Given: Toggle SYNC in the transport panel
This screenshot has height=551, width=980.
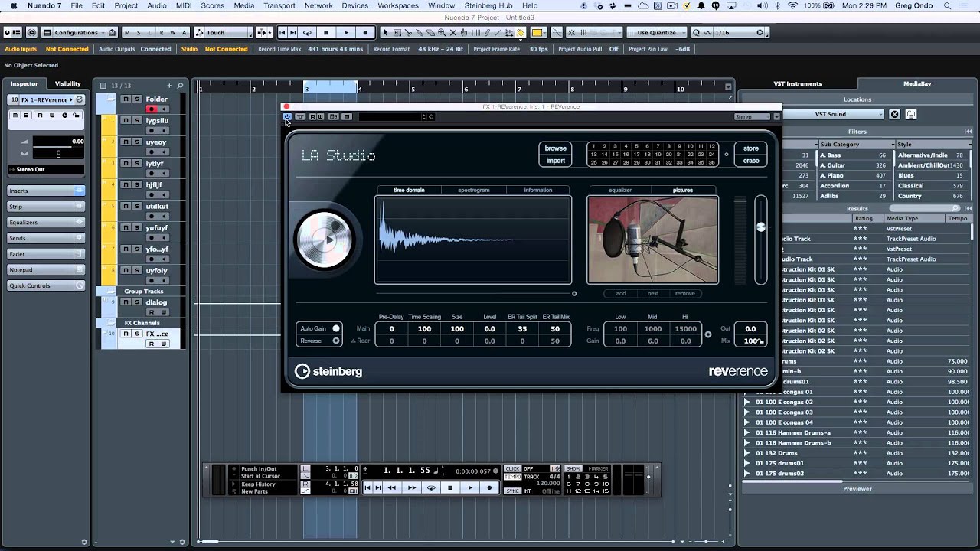Looking at the screenshot, I should [x=512, y=491].
